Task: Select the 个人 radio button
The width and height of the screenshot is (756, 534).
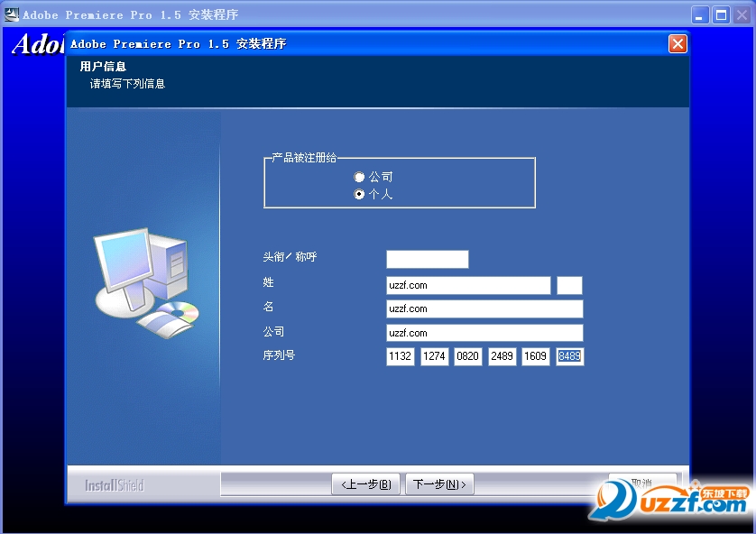Action: tap(359, 194)
